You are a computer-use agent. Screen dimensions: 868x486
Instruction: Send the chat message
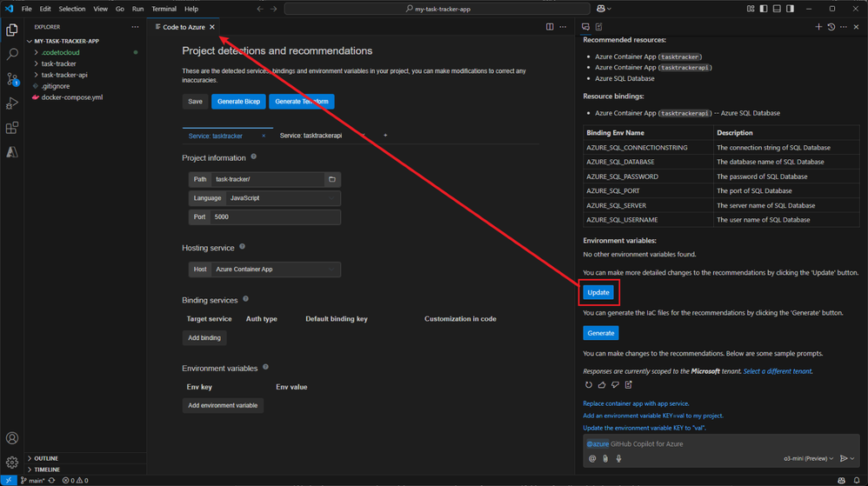coord(844,458)
